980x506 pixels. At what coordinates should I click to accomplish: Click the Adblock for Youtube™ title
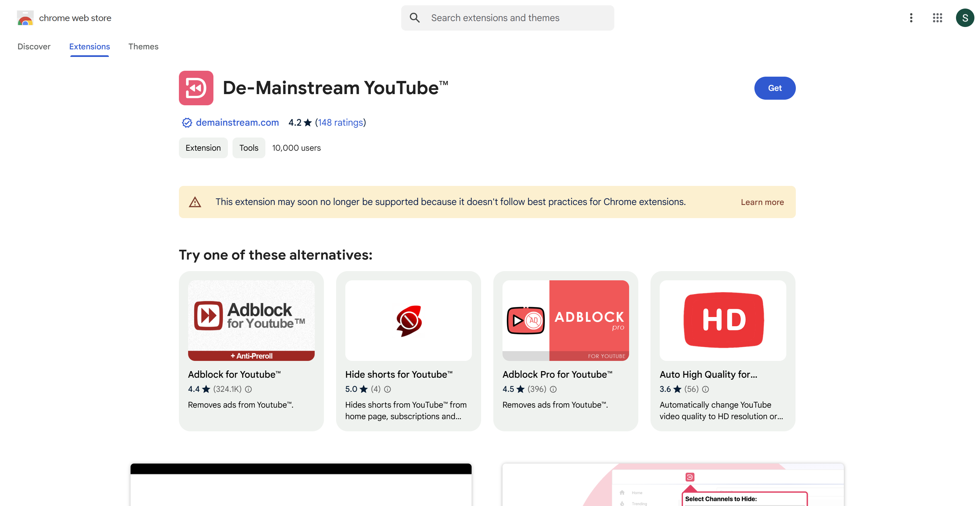click(x=234, y=374)
